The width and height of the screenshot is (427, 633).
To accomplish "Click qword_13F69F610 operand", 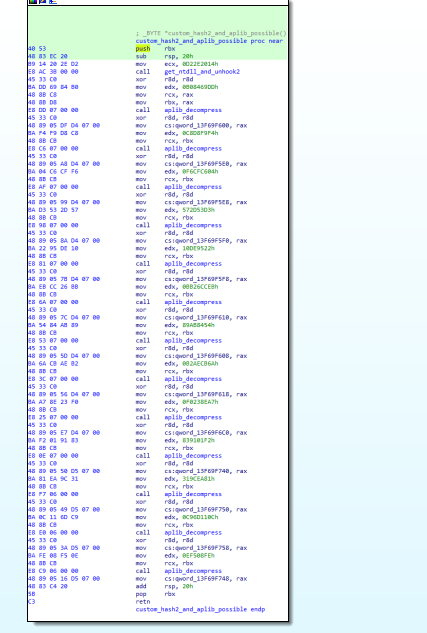I will pyautogui.click(x=199, y=317).
